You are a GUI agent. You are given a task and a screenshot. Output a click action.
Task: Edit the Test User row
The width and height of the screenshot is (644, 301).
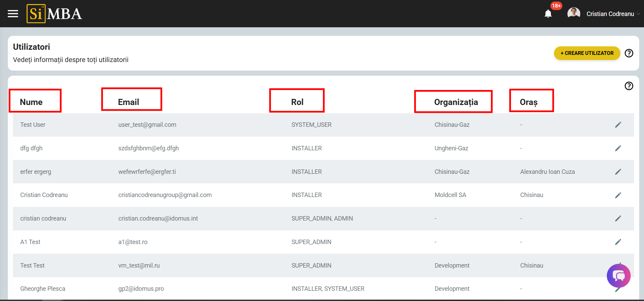[x=618, y=125]
